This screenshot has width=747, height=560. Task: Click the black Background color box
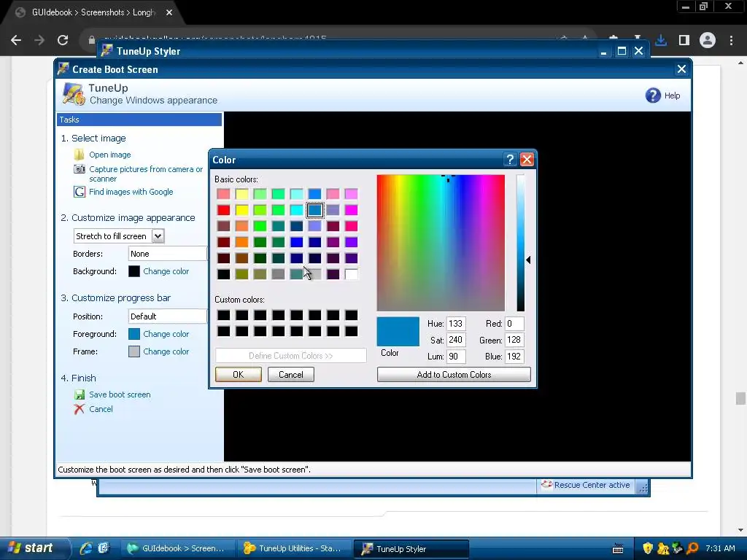click(134, 271)
